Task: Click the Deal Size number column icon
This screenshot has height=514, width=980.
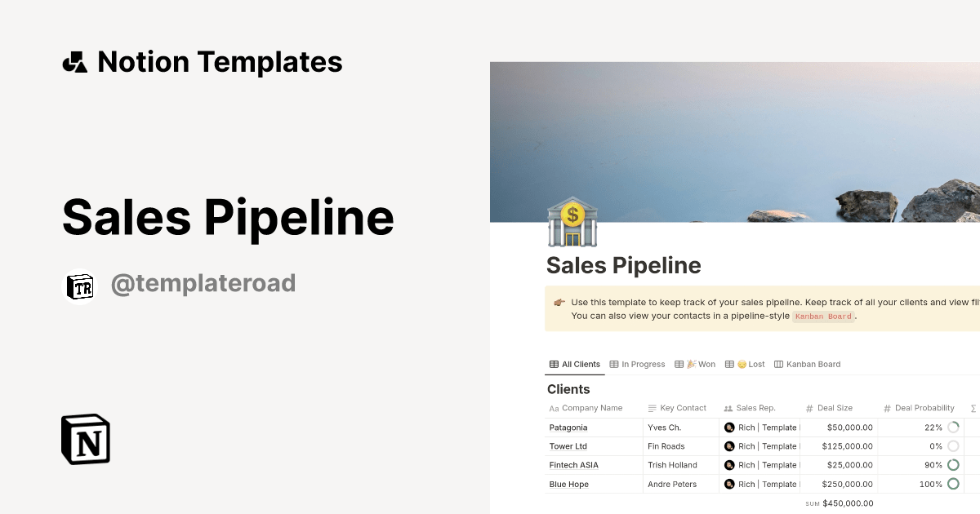Action: point(809,408)
